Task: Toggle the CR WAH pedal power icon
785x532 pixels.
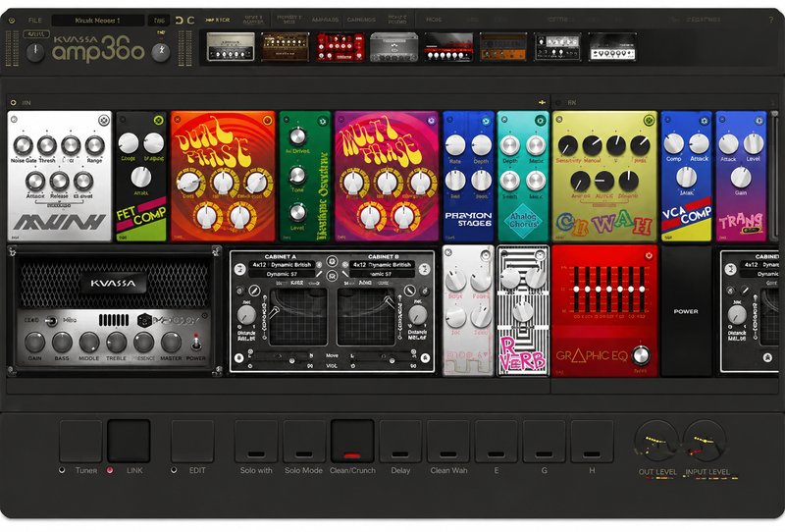Action: click(649, 120)
